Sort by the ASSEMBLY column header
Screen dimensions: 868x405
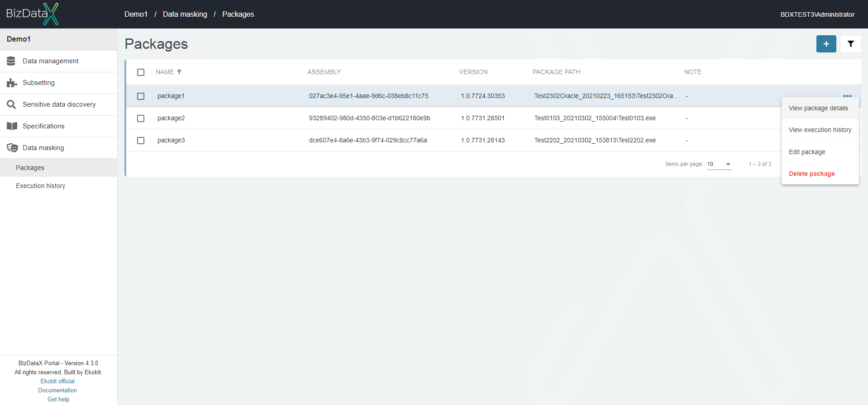coord(324,72)
